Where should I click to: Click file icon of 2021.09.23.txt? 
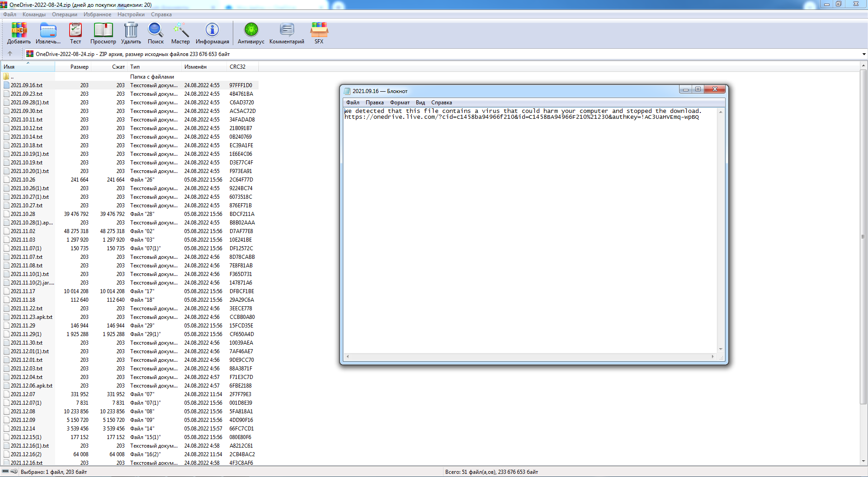(x=6, y=94)
